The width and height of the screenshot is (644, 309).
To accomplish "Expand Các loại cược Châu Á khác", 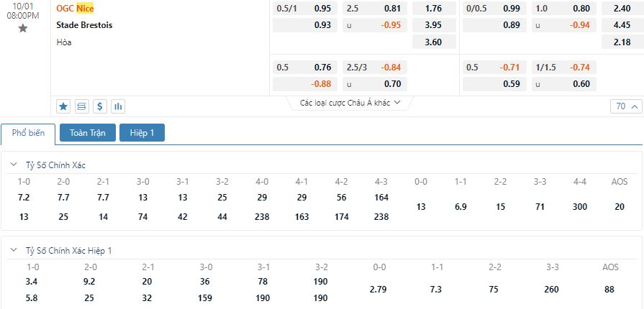I will 350,103.
